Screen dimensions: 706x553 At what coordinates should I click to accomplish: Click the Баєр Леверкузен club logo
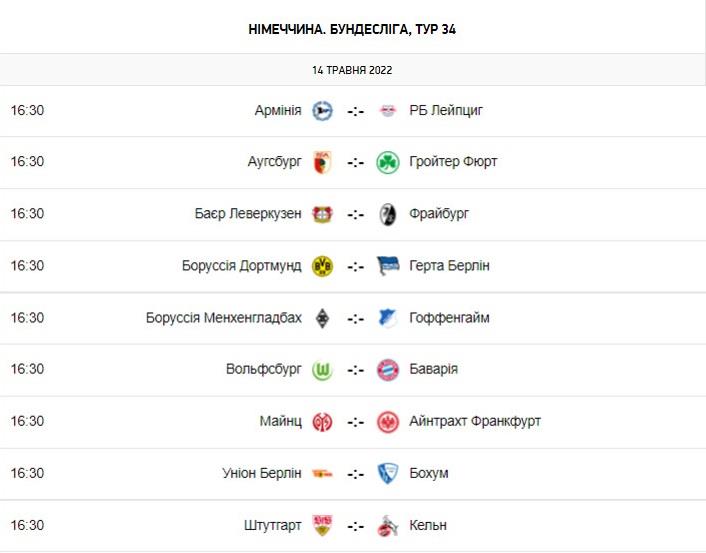tap(322, 214)
